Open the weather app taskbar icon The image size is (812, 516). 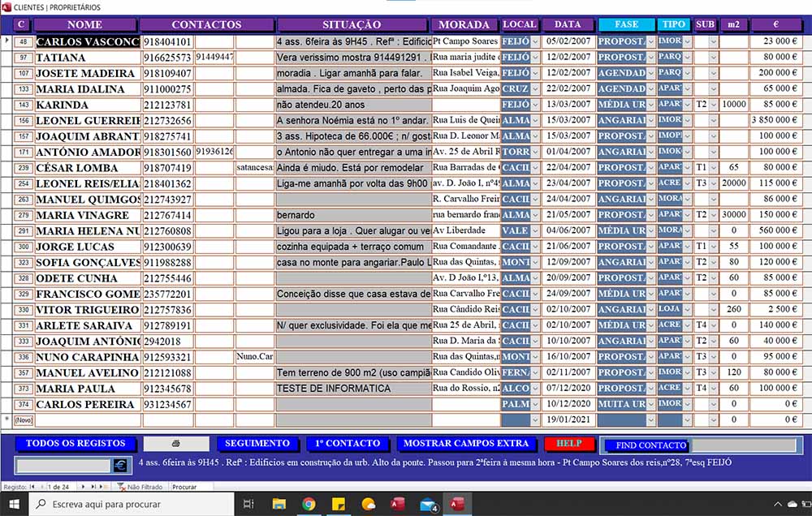tap(368, 504)
